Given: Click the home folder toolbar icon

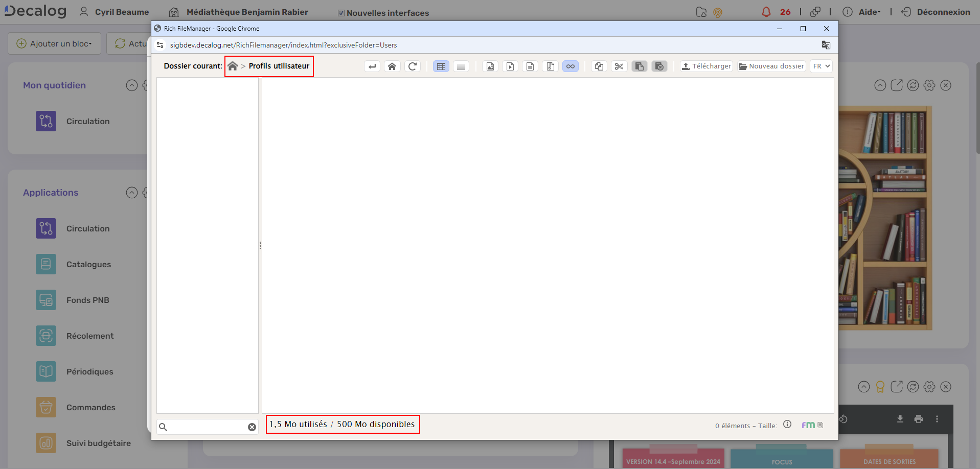Looking at the screenshot, I should click(392, 66).
